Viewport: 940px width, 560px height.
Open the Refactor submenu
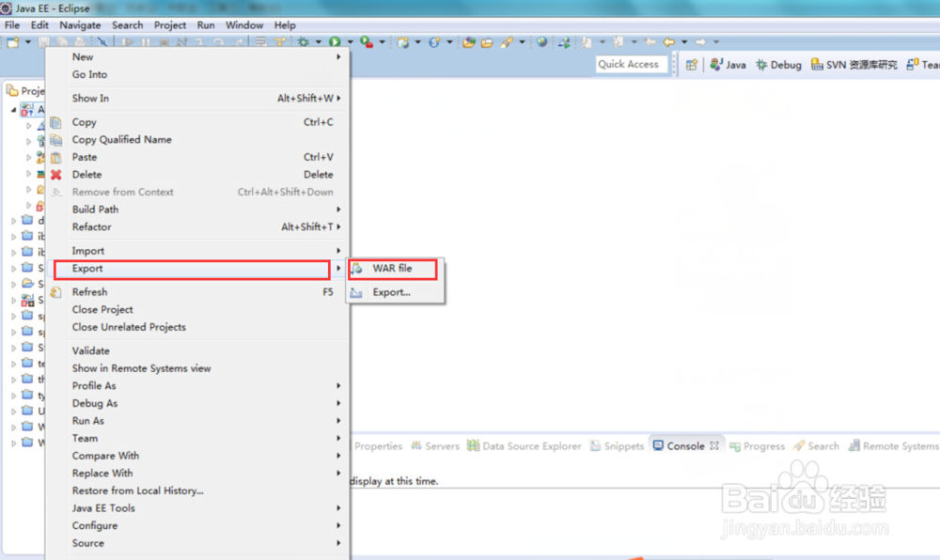click(x=197, y=227)
